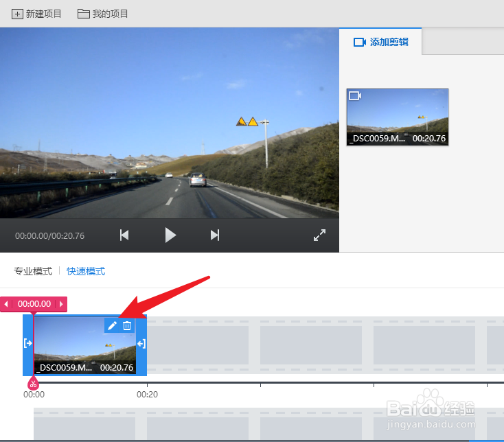This screenshot has height=442, width=504.
Task: Click the clip's right trim-out handle
Action: point(141,344)
